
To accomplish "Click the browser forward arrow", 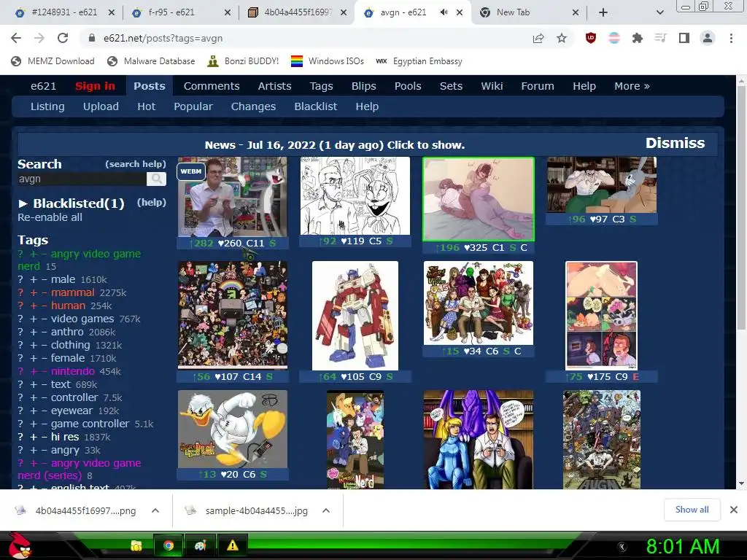I will [x=39, y=38].
